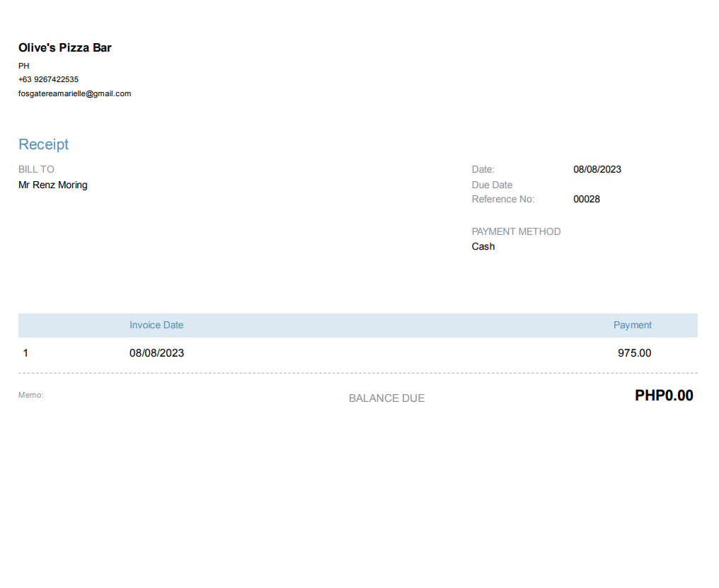Select the payment amount 975.00
Screen dimensions: 719x588
click(634, 353)
